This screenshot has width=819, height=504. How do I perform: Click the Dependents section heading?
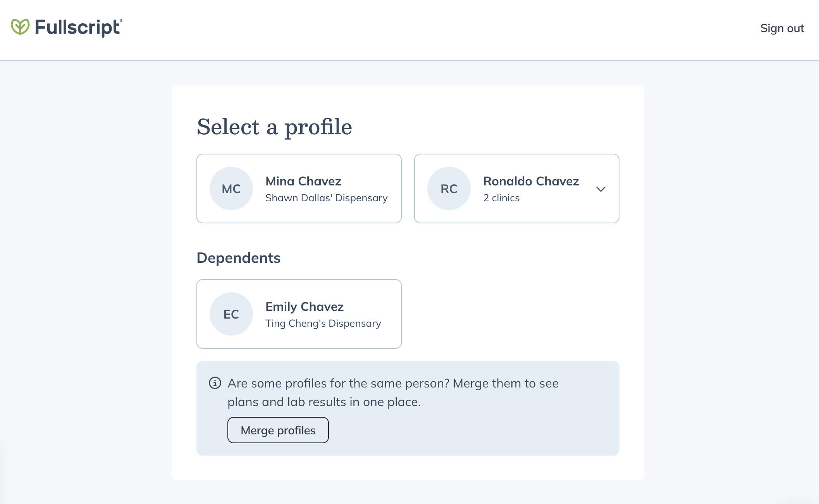pyautogui.click(x=239, y=258)
